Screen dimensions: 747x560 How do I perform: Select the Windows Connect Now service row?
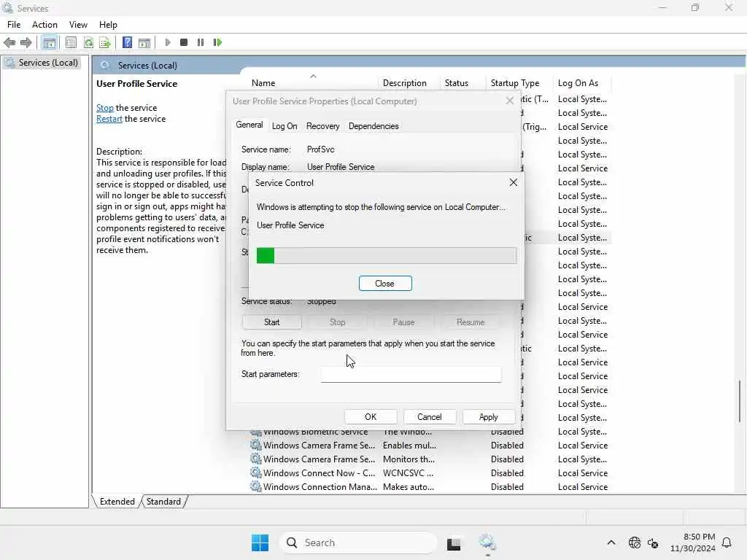click(430, 472)
